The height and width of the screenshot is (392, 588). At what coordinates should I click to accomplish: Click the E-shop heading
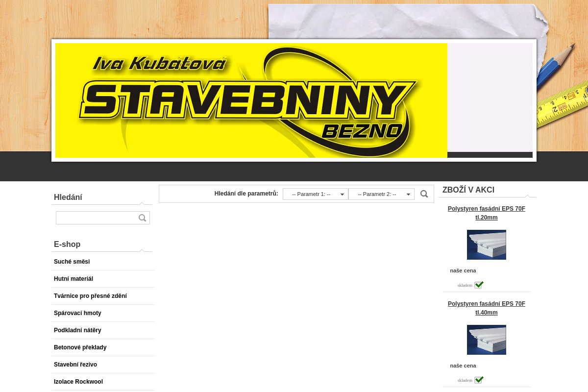pos(67,245)
